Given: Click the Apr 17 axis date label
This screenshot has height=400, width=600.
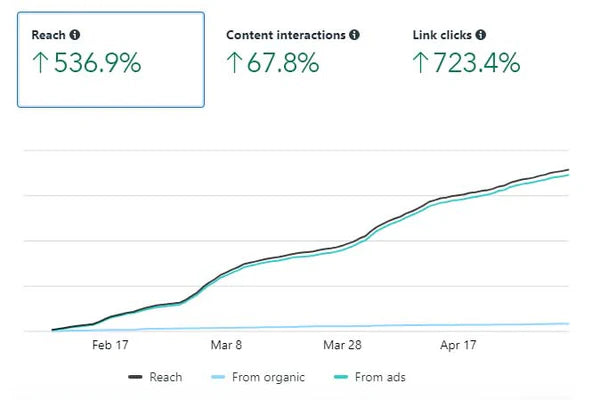Looking at the screenshot, I should [x=458, y=344].
